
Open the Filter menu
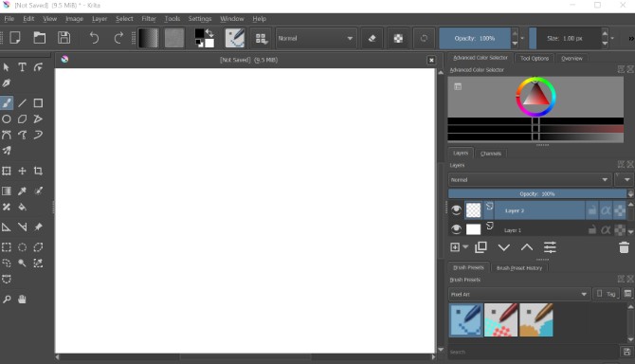point(149,19)
